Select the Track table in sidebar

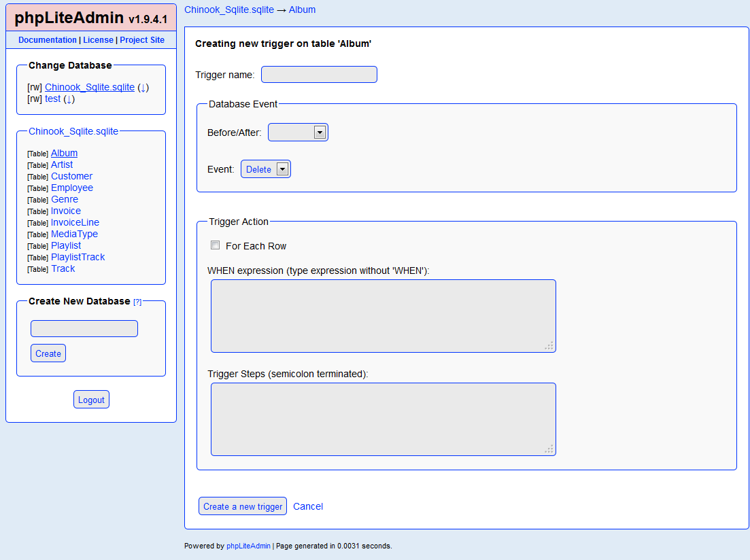63,268
